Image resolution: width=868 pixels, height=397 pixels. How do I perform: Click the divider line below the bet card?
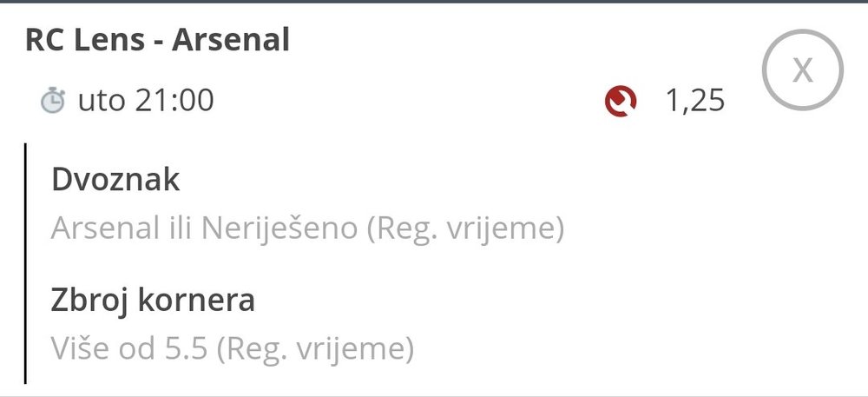pyautogui.click(x=434, y=394)
